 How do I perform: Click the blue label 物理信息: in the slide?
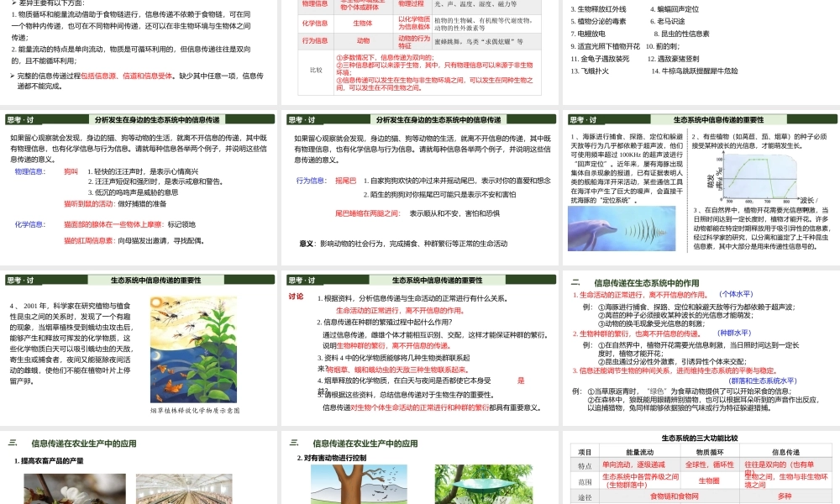[30, 171]
